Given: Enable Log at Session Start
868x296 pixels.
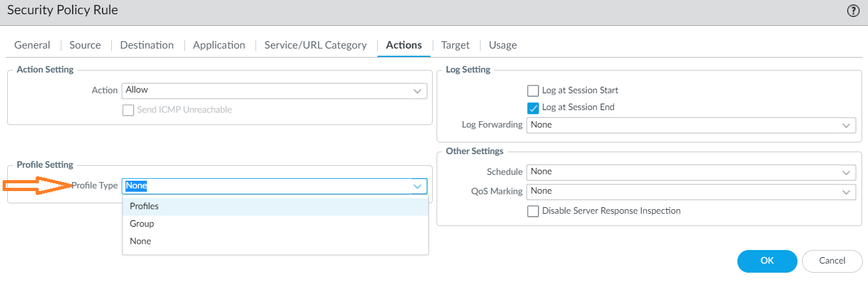Looking at the screenshot, I should pos(533,91).
